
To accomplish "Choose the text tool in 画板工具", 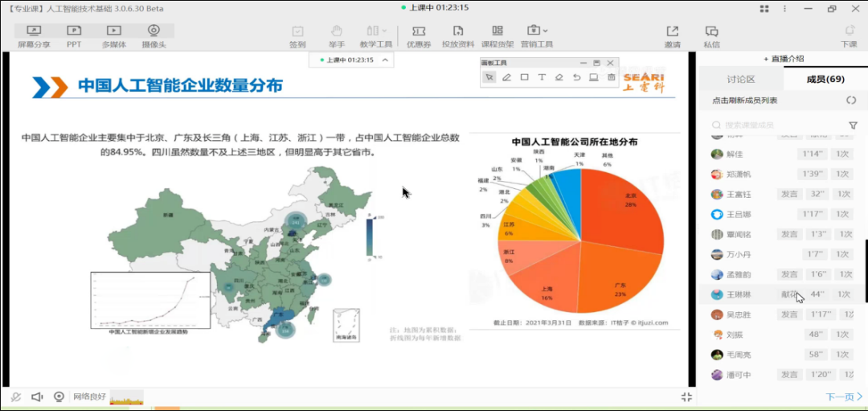I will [542, 77].
